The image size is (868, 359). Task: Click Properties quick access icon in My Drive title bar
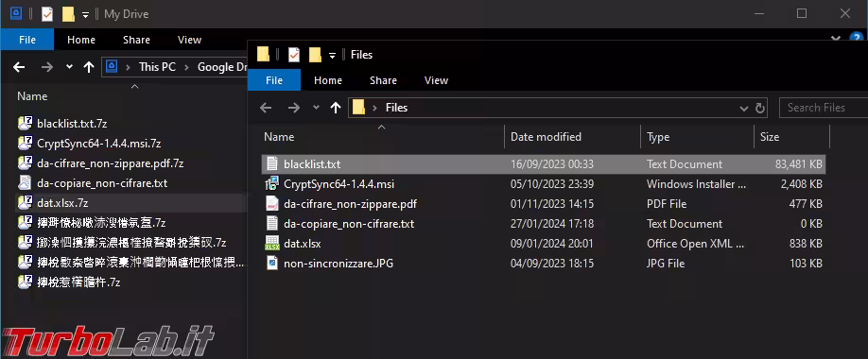point(47,14)
